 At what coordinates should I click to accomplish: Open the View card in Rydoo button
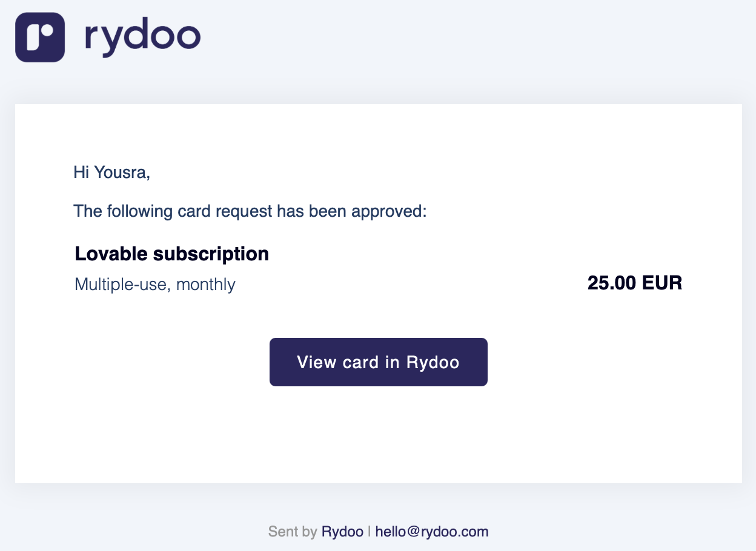click(378, 362)
